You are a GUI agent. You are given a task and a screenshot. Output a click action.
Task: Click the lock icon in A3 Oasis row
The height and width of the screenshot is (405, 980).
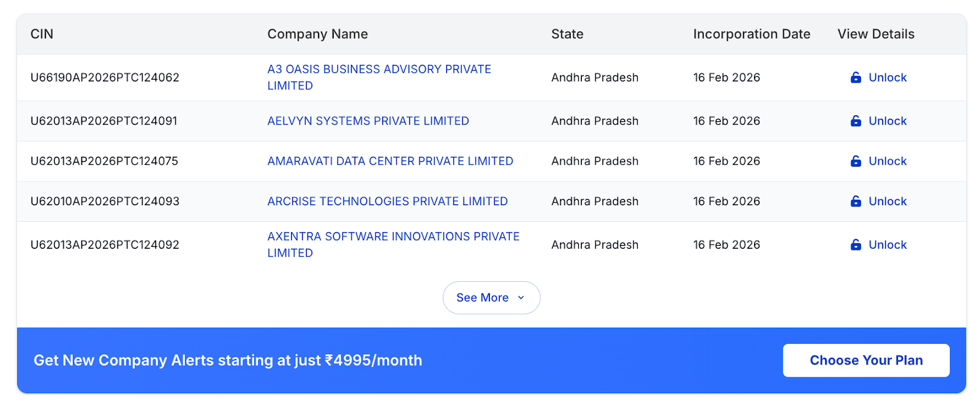(856, 77)
